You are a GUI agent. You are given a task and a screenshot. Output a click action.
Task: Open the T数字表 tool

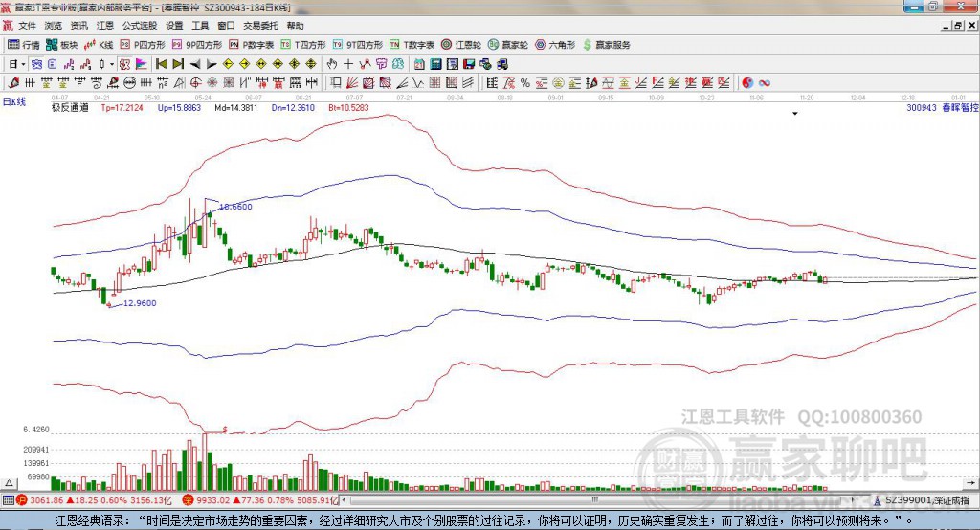(412, 45)
